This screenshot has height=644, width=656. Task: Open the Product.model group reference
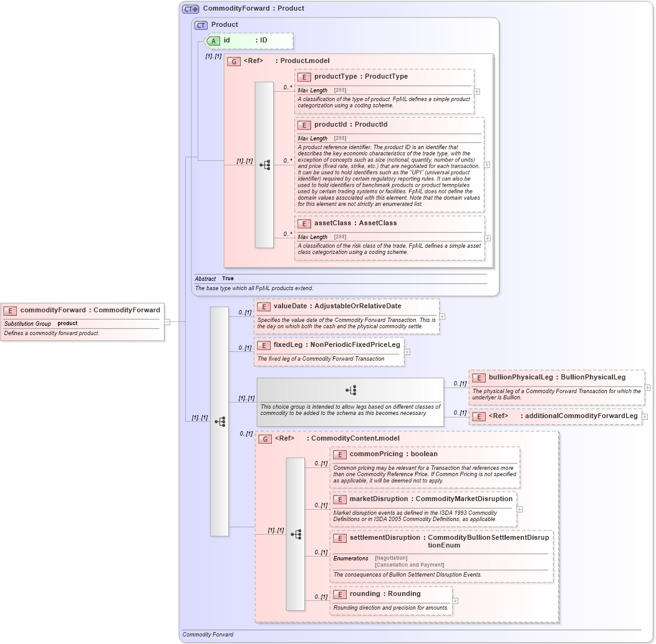pos(305,61)
